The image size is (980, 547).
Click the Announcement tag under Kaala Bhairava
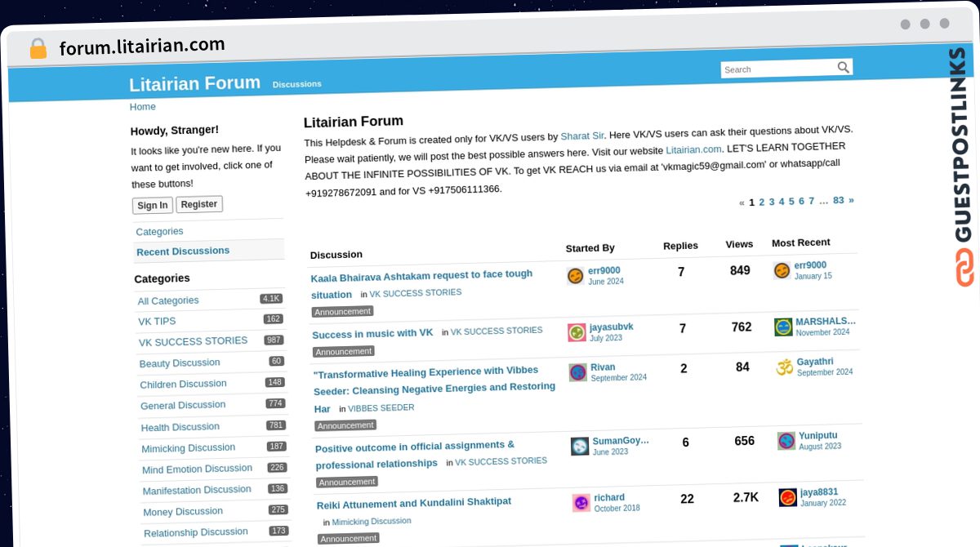pos(342,311)
